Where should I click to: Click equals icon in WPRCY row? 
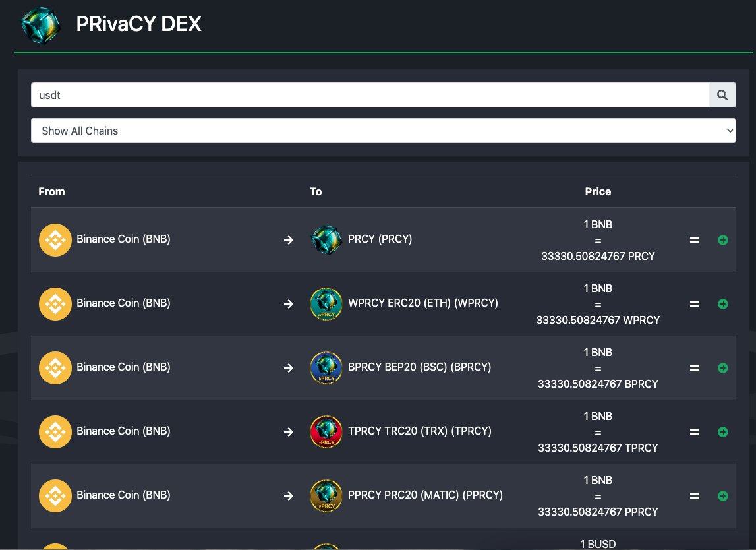click(x=694, y=304)
